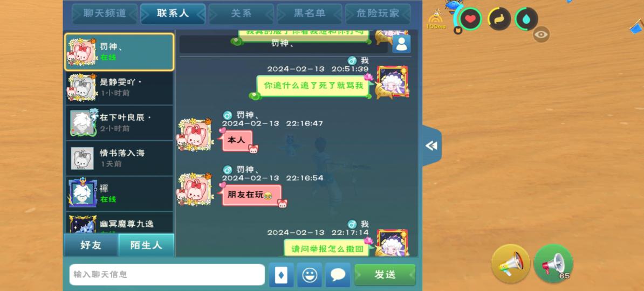Switch to the 聊天频道 tab
The width and height of the screenshot is (644, 291).
click(104, 13)
